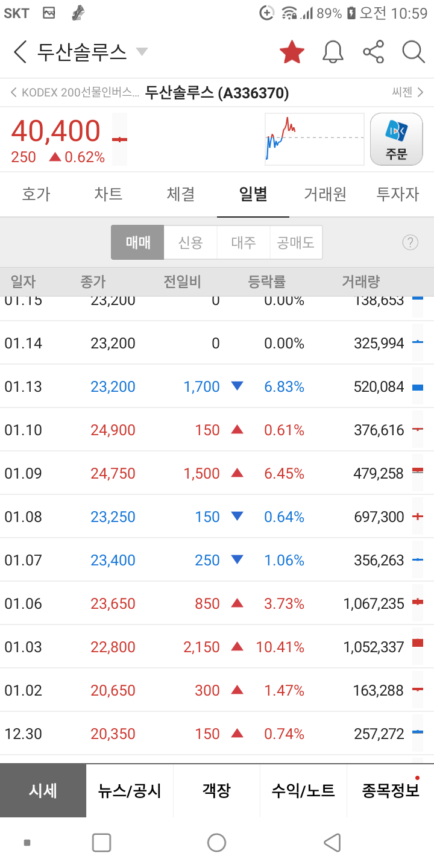Go to previous stock KODEX 200선물인버스
Screen dimensions: 434x868
point(74,93)
